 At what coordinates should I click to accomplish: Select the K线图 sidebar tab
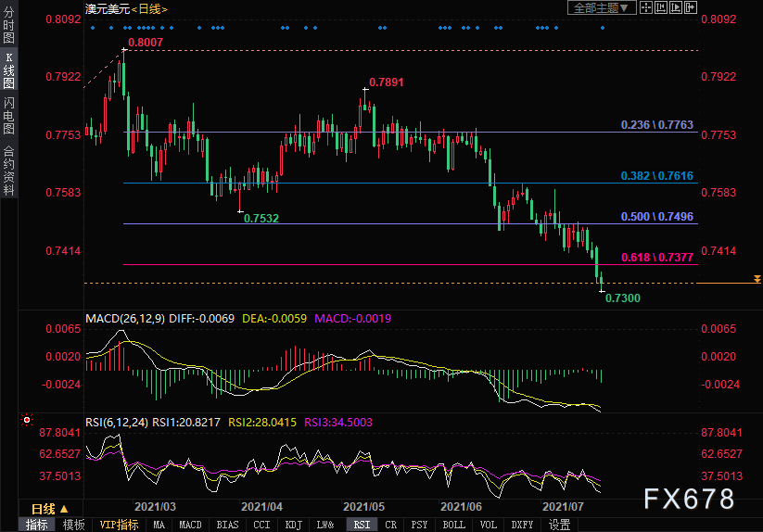tap(8, 70)
